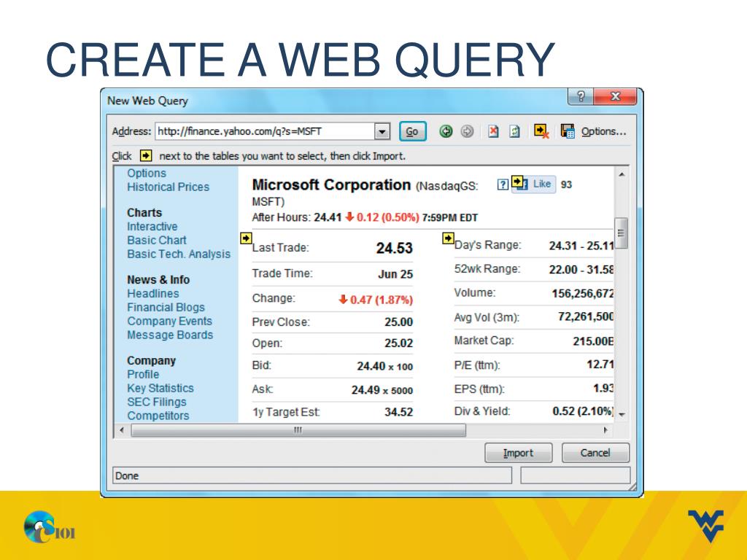Click the Forward navigation arrow icon
This screenshot has width=747, height=560.
(468, 131)
